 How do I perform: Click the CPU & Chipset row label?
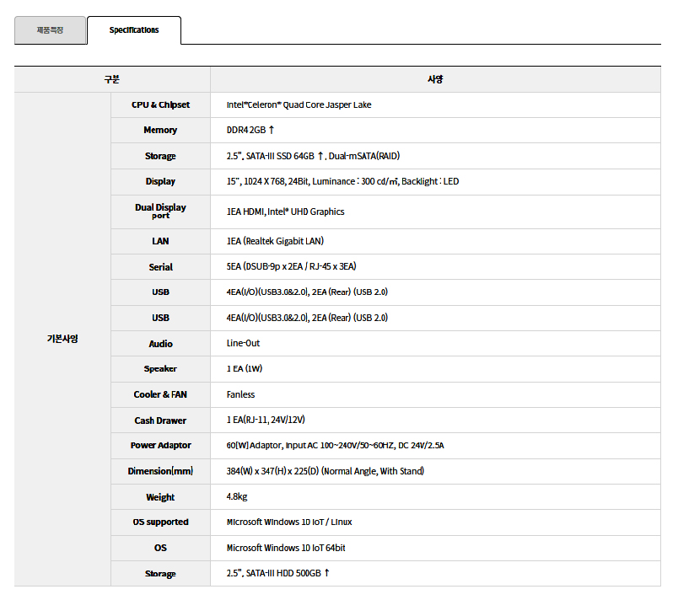(160, 104)
